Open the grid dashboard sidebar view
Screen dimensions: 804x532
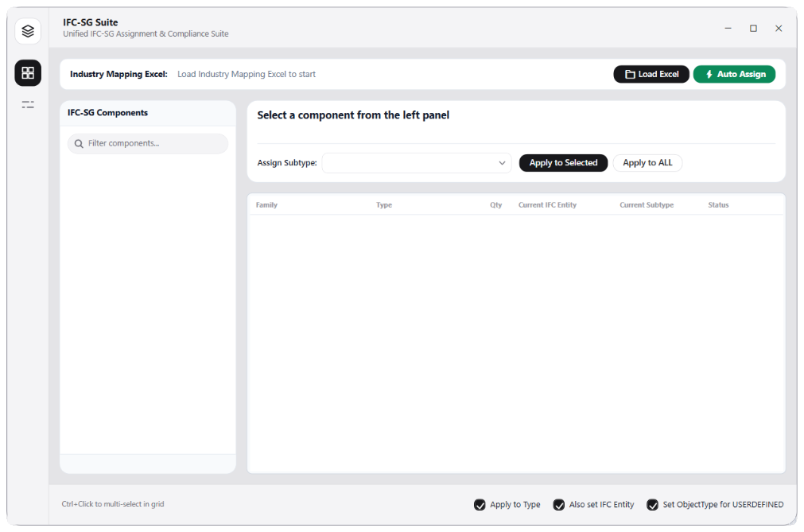[x=28, y=73]
